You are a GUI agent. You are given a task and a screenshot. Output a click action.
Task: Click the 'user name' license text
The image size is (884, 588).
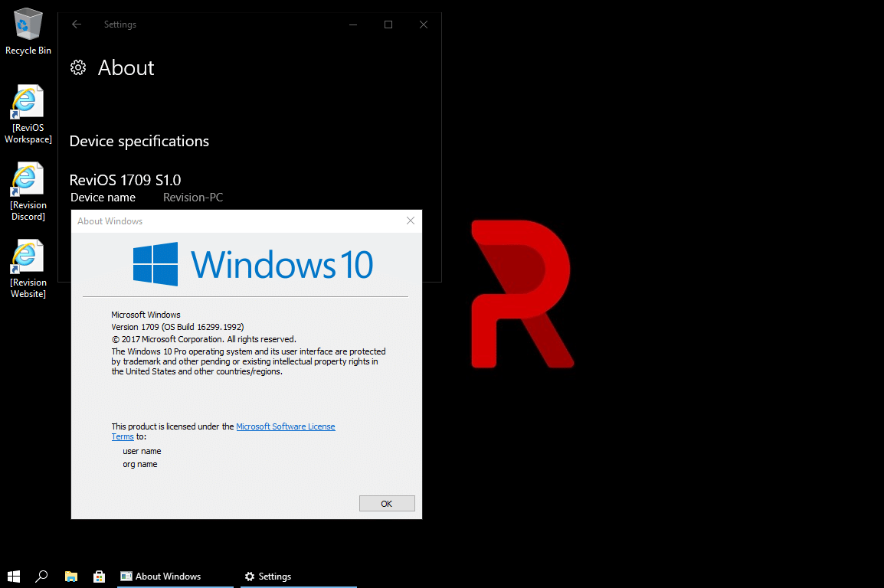click(142, 451)
